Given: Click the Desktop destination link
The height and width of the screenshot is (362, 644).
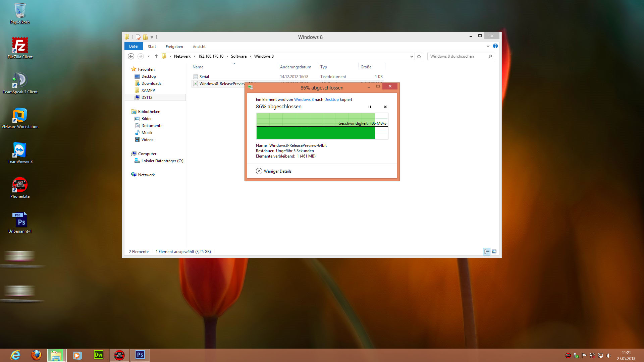Looking at the screenshot, I should 331,100.
